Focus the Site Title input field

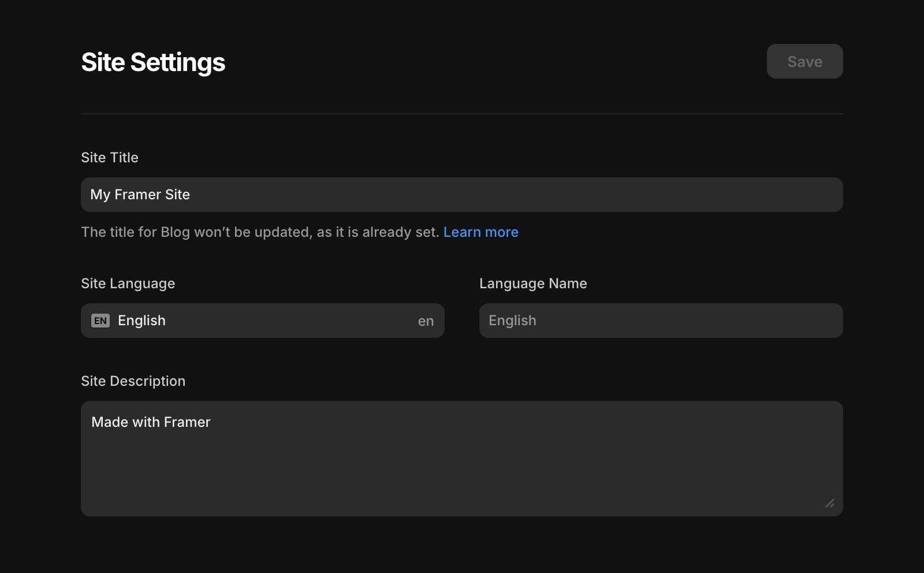pyautogui.click(x=462, y=195)
